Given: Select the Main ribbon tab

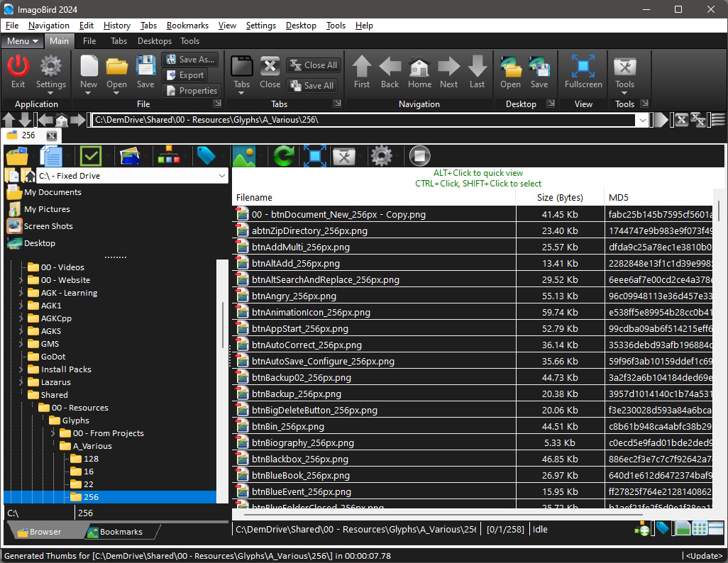Looking at the screenshot, I should coord(59,41).
